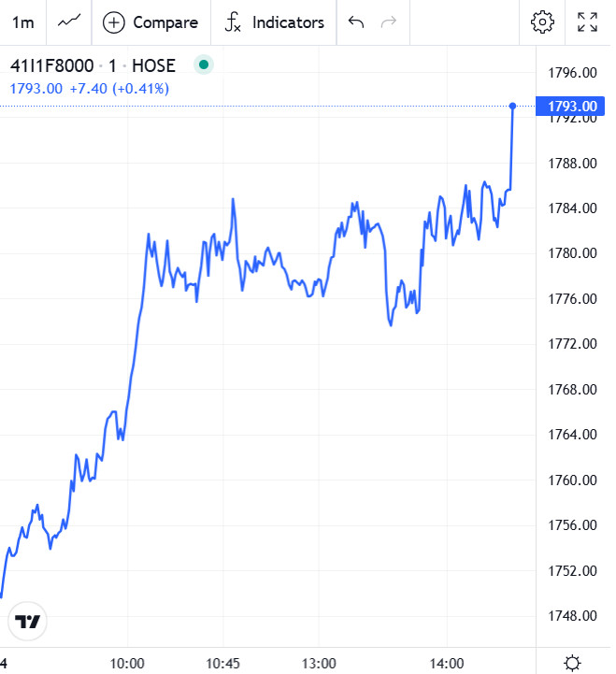Click the 1780.00 price scale label
Screen dimensions: 616x674
(569, 253)
